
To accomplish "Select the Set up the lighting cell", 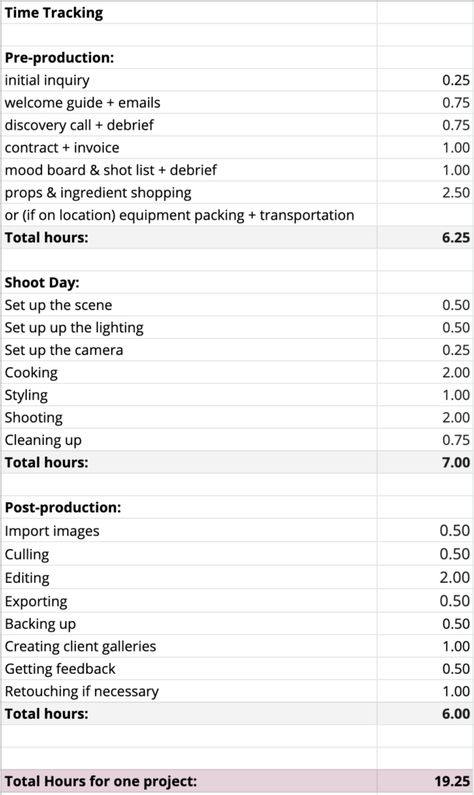I will (189, 328).
